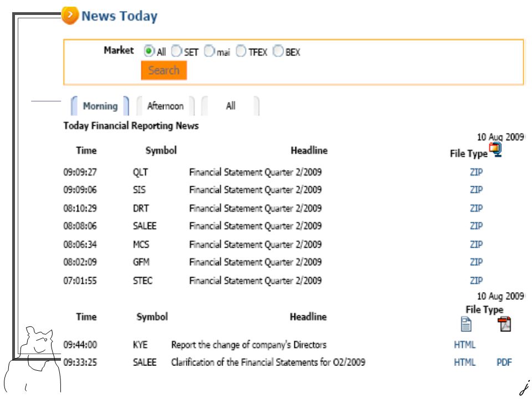Click the symbol QLT
The height and width of the screenshot is (399, 532).
coord(140,172)
